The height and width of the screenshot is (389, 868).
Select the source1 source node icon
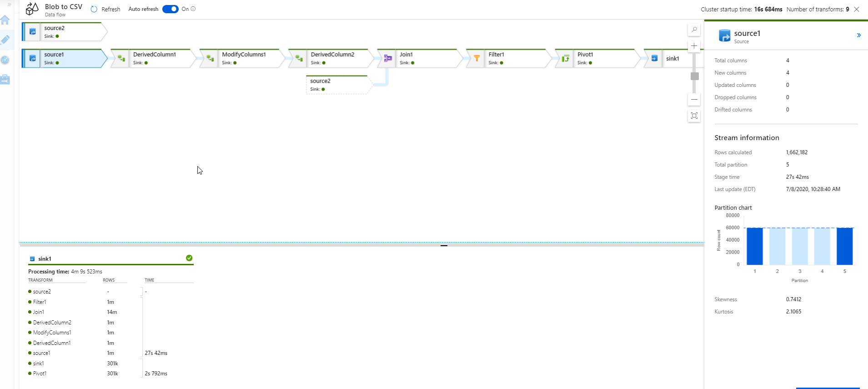32,58
